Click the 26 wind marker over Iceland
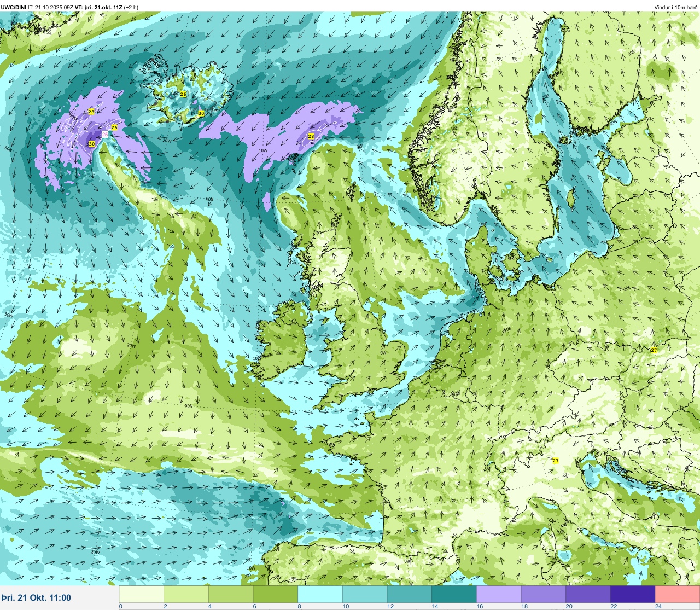Screen dimensions: 700x610 pyautogui.click(x=183, y=94)
